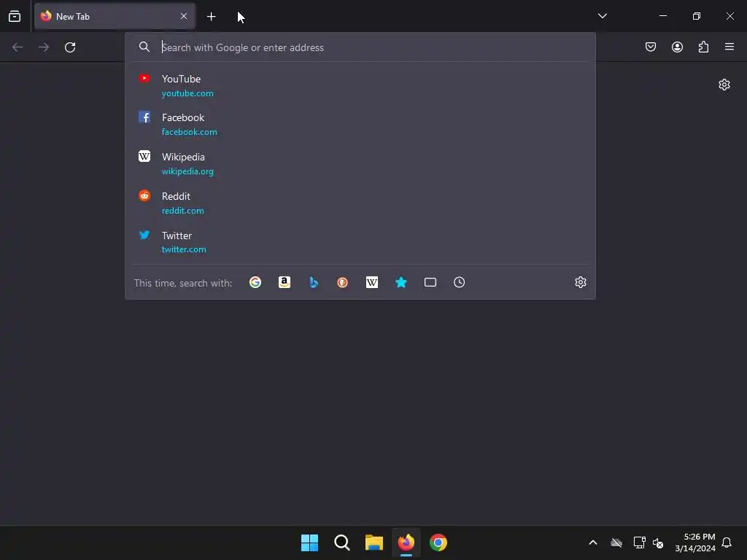Open the application hamburger menu
Screen dimensions: 747x560
coord(729,47)
